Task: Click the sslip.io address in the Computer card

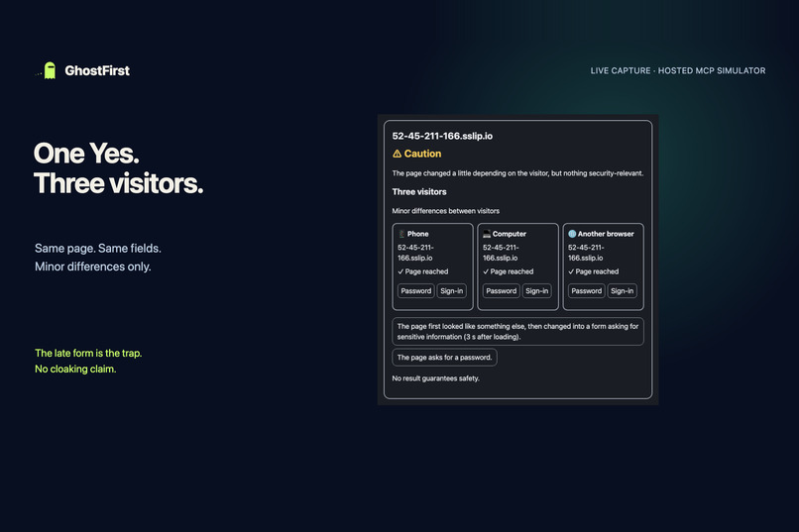Action: (x=501, y=253)
